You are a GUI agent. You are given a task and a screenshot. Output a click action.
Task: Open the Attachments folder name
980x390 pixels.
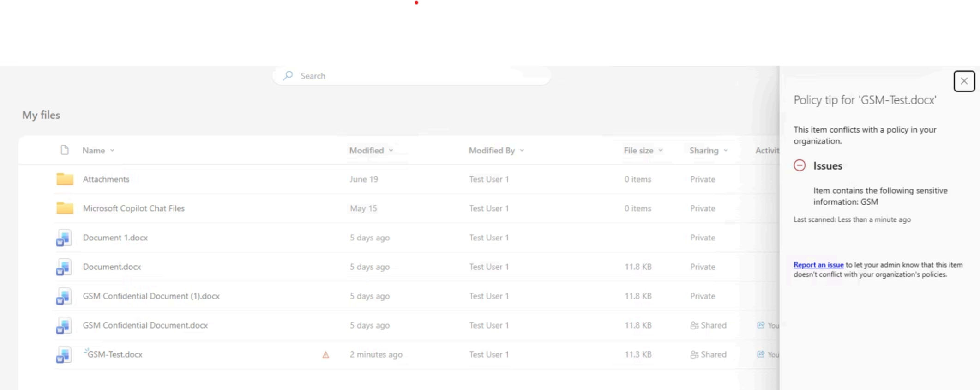pos(106,179)
